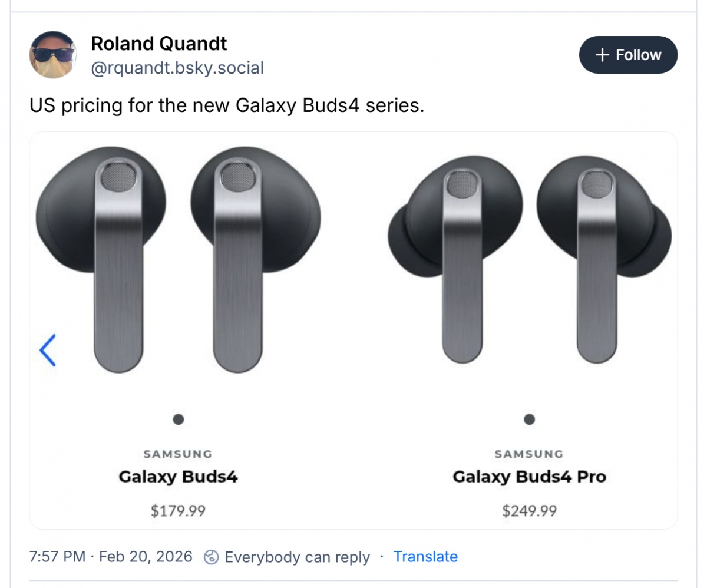
Task: Click the Galaxy Buds4 Pro product title
Action: point(529,477)
